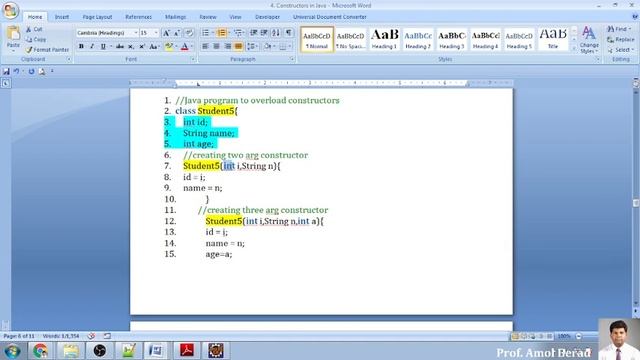
Task: Apply subscript formatting
Action: pos(131,47)
